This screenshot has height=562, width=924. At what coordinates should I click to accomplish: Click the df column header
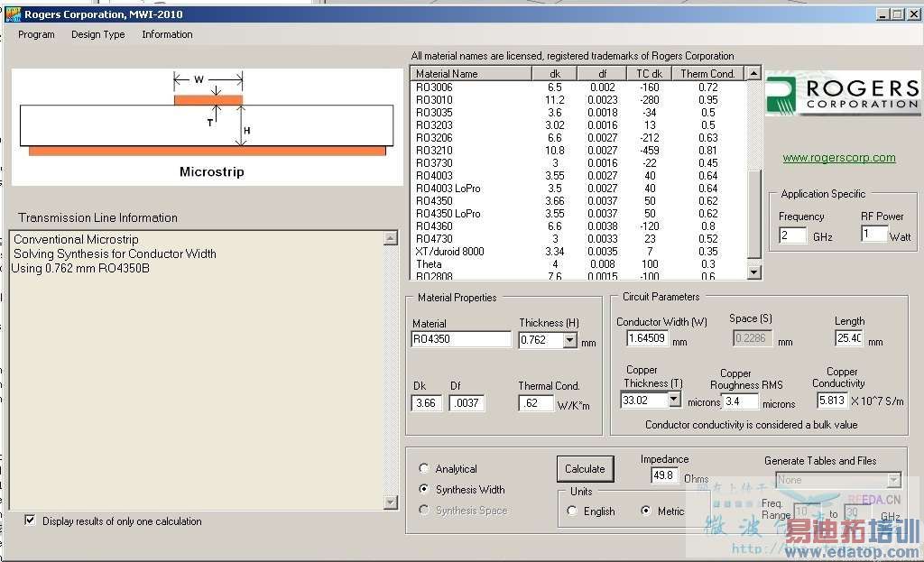[602, 74]
